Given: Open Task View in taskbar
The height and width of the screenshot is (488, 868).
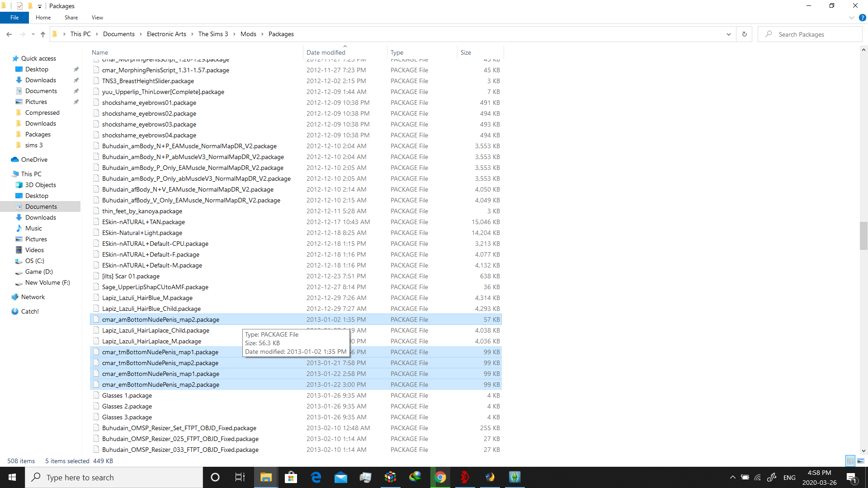Looking at the screenshot, I should coord(240,477).
